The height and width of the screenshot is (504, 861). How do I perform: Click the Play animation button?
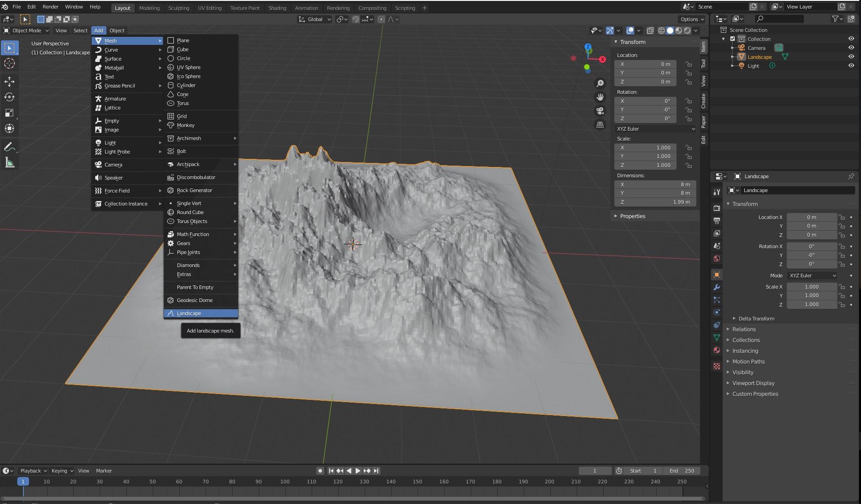click(x=358, y=471)
